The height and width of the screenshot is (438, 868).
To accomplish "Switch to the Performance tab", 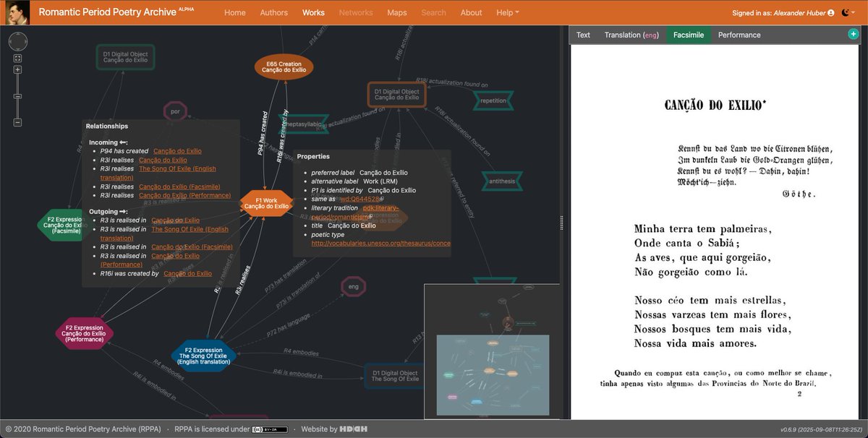I will click(x=739, y=35).
